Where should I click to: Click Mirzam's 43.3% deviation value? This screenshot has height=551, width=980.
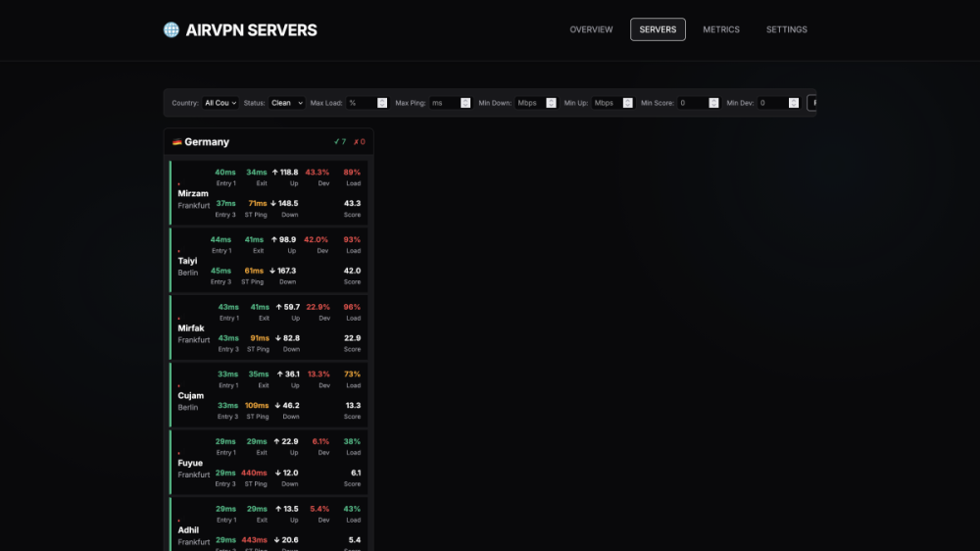click(x=317, y=173)
